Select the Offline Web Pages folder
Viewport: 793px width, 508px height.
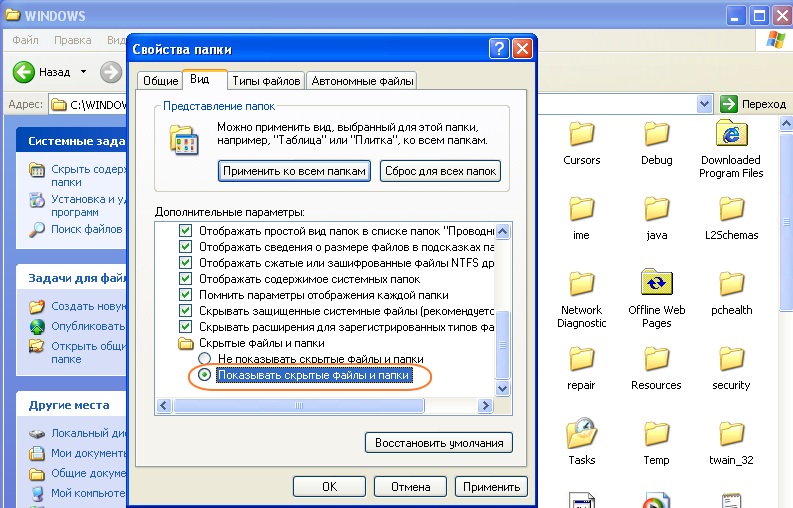point(656,282)
